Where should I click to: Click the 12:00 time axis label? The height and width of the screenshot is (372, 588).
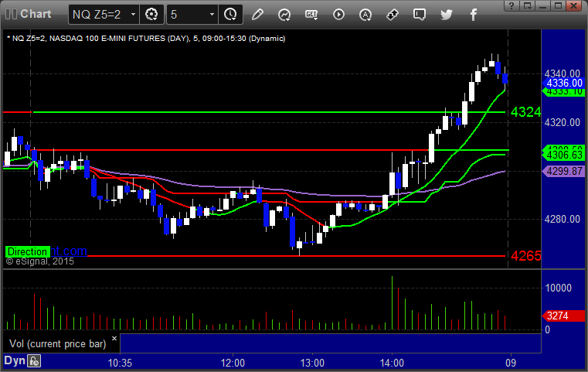[x=233, y=363]
